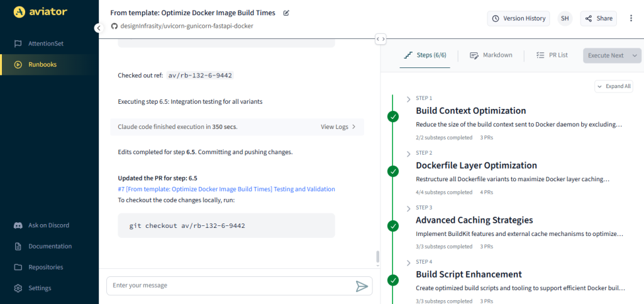The image size is (644, 304).
Task: Click the Expand All button
Action: (x=614, y=86)
